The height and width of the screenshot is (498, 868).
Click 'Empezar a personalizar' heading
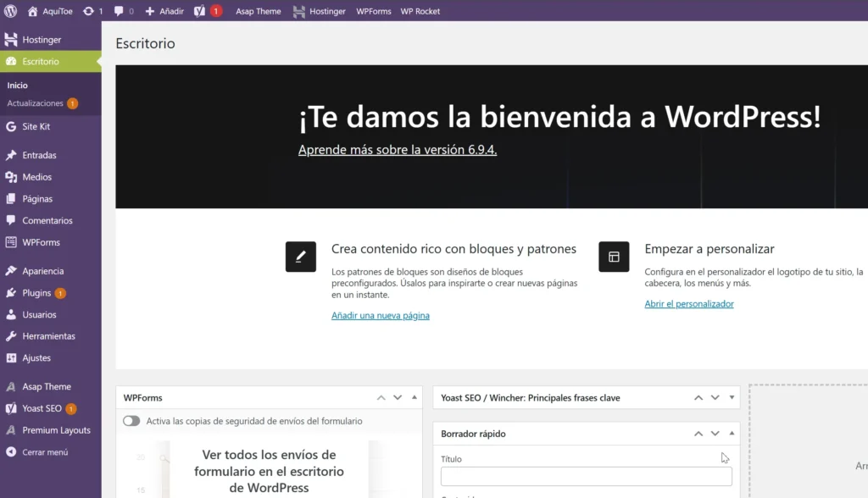(x=709, y=249)
